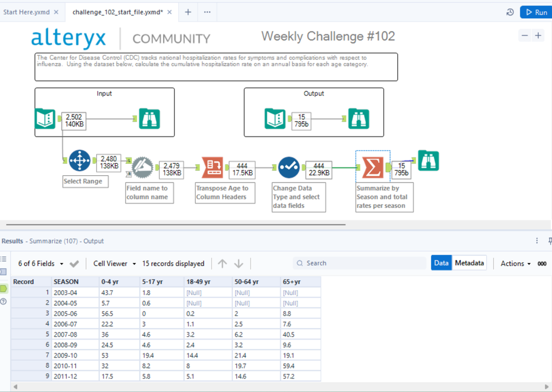Click the 18-49 yr column header
This screenshot has height=392, width=552.
point(209,282)
